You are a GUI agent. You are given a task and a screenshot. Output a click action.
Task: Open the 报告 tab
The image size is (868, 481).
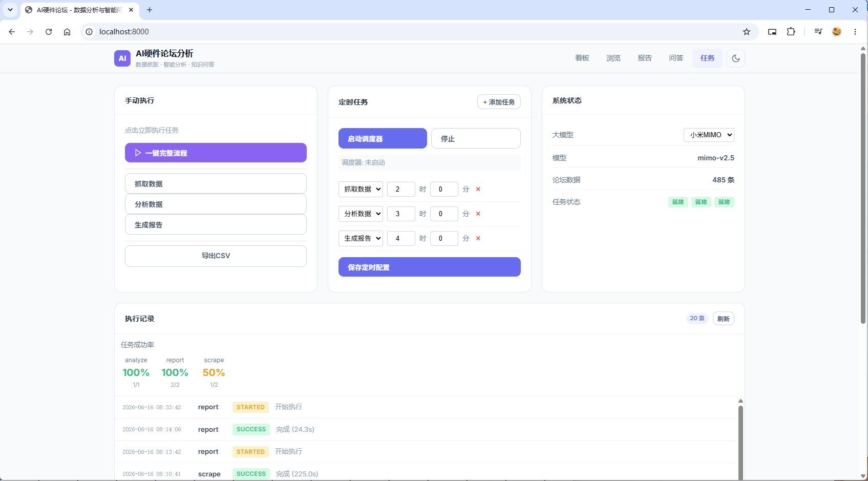(x=645, y=58)
